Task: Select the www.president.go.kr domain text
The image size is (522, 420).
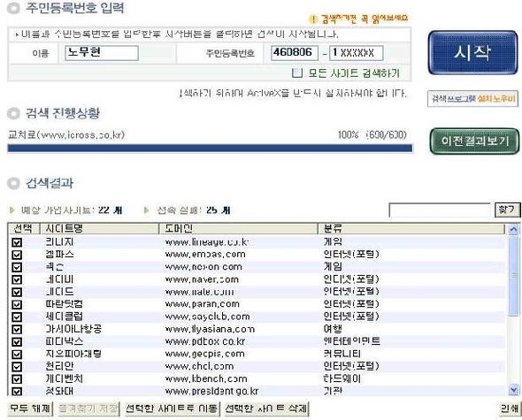Action: [211, 391]
